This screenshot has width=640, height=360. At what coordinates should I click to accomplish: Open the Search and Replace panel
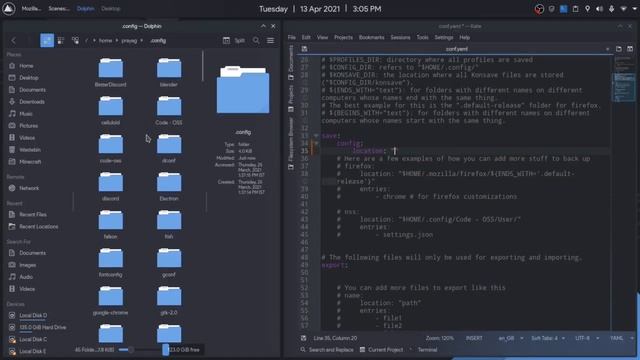click(x=327, y=350)
